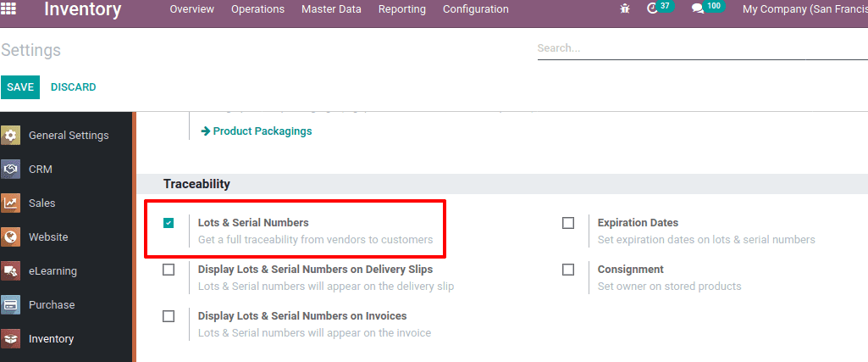Click the Product Packagings arrow icon

tap(206, 131)
